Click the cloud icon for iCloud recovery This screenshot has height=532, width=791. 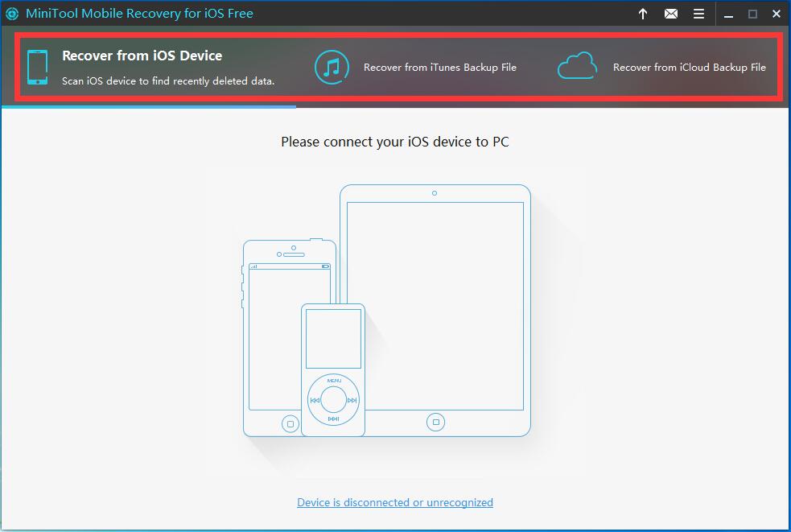tap(577, 66)
